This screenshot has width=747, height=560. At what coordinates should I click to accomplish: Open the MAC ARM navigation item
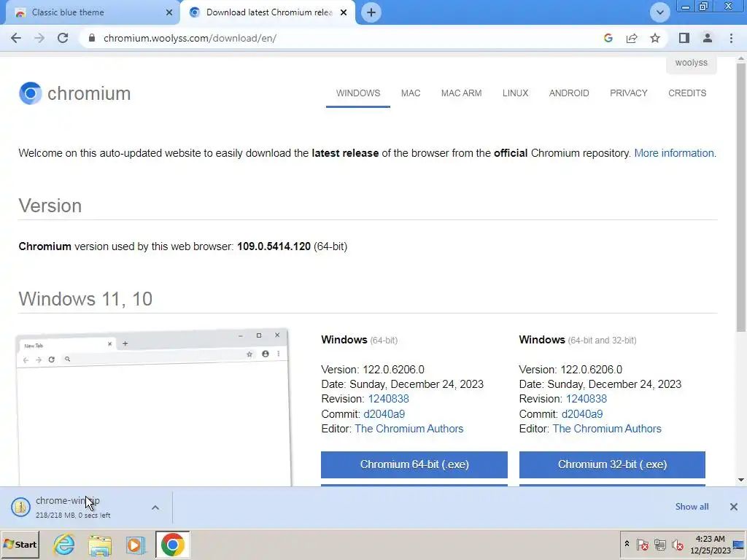pyautogui.click(x=461, y=93)
